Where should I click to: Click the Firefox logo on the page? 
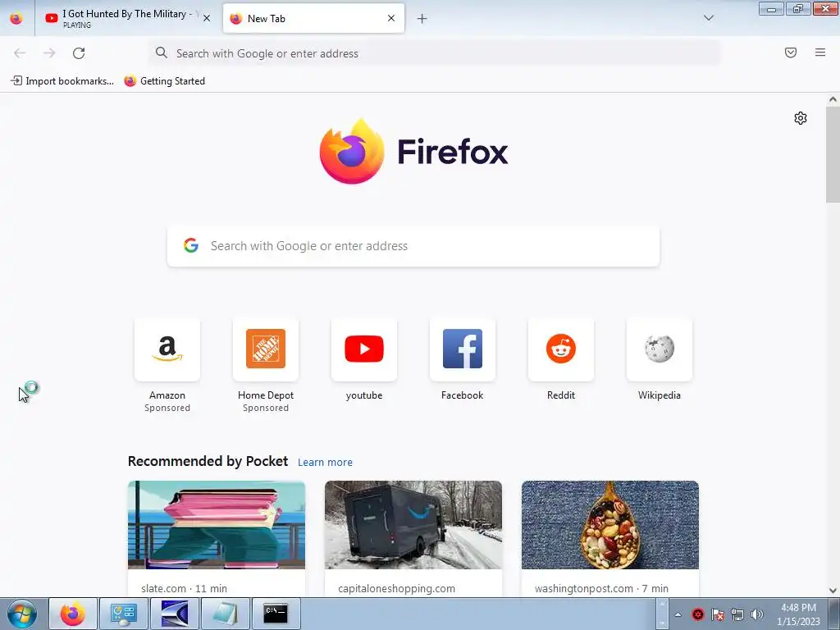tap(413, 152)
